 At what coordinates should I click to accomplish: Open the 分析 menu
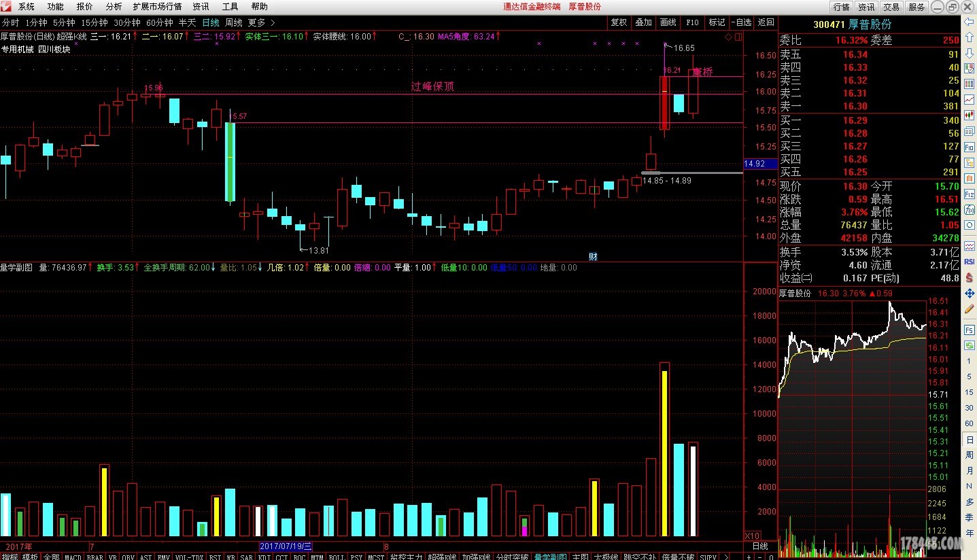(114, 6)
